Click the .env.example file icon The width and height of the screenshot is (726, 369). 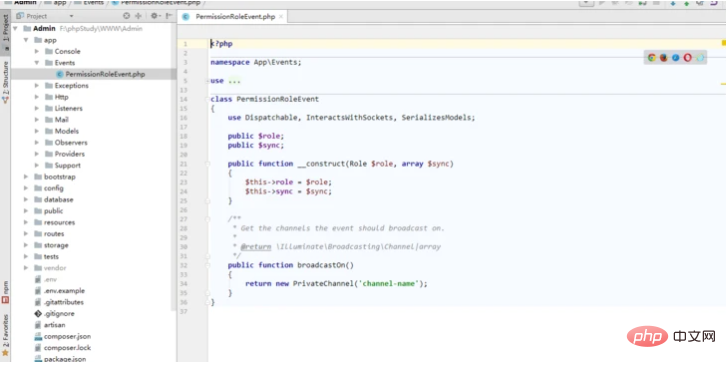[x=38, y=291]
